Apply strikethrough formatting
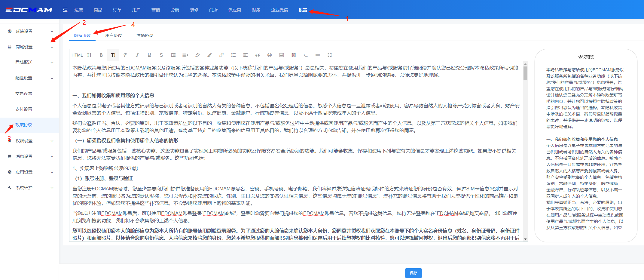 pos(161,55)
